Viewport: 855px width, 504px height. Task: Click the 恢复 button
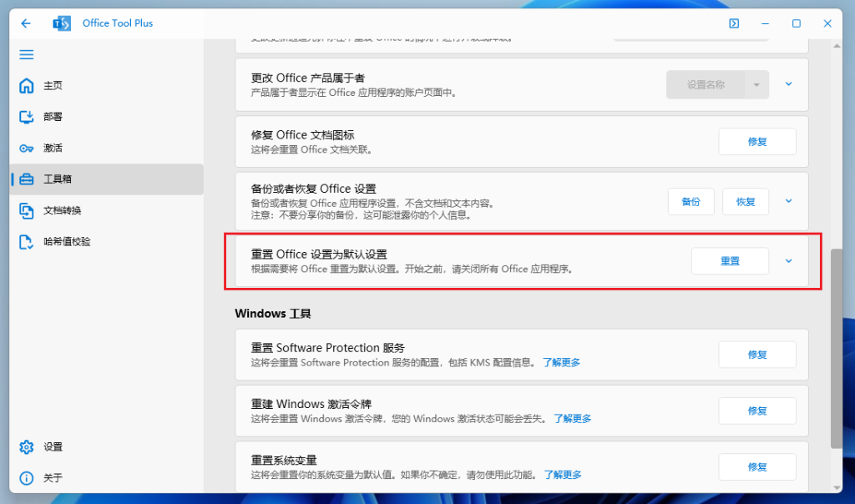(x=746, y=202)
